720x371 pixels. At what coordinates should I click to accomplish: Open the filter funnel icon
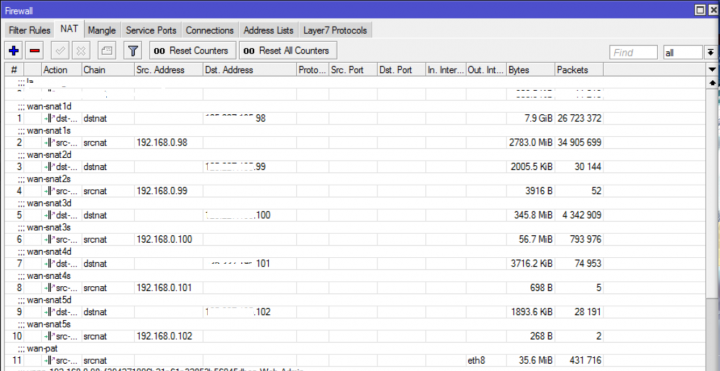[133, 51]
